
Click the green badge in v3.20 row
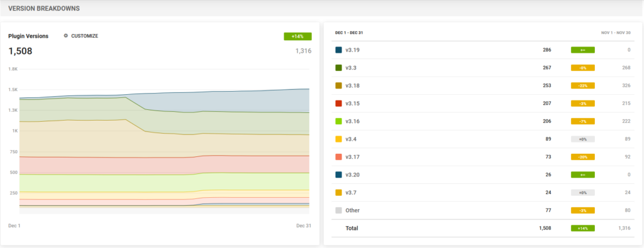(x=583, y=175)
